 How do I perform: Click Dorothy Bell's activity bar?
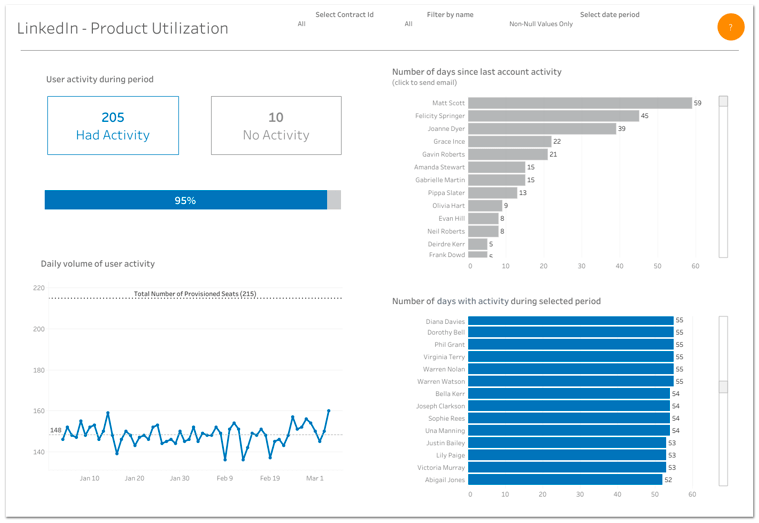coord(571,332)
